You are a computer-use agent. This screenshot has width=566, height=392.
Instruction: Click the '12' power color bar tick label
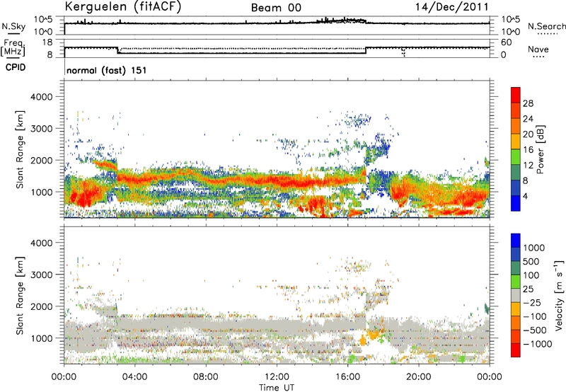528,166
